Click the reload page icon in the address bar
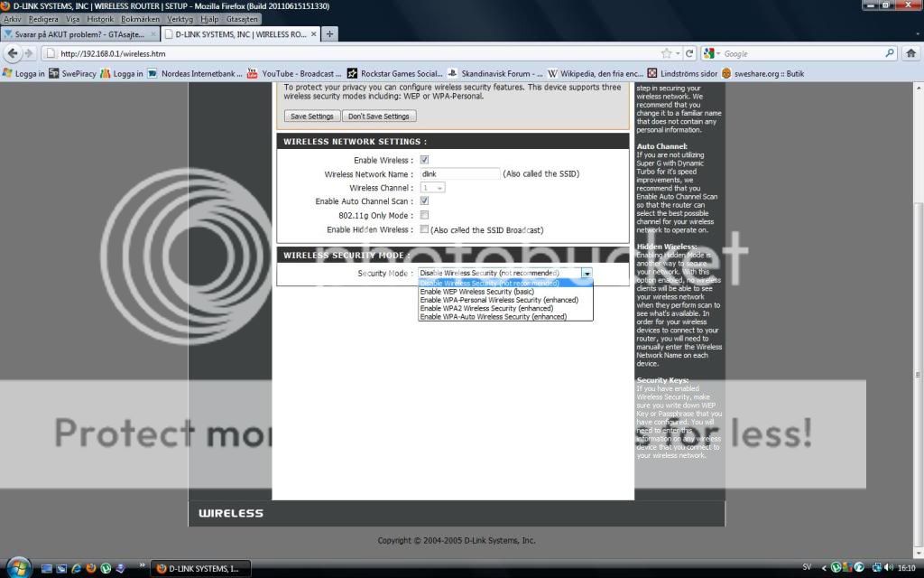 (x=689, y=53)
